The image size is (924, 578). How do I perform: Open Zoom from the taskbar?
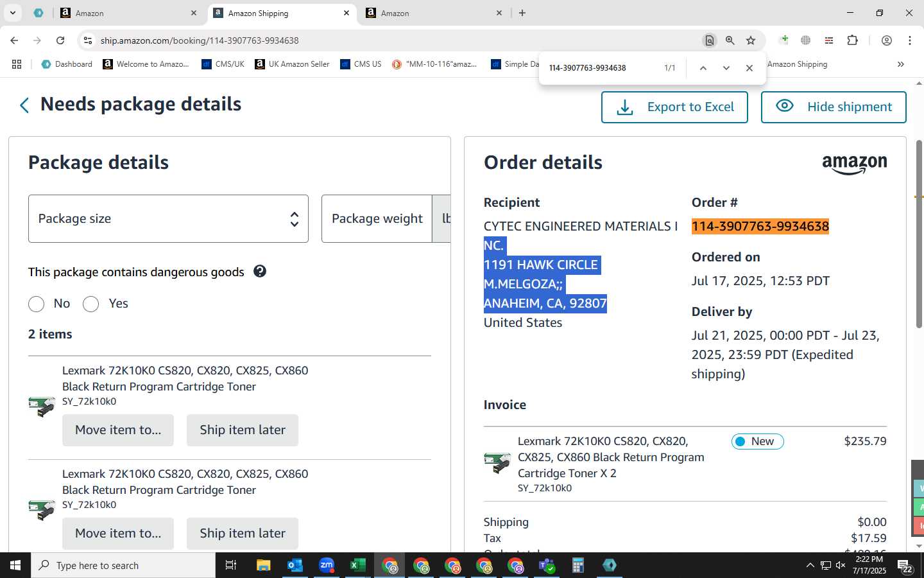click(x=327, y=565)
